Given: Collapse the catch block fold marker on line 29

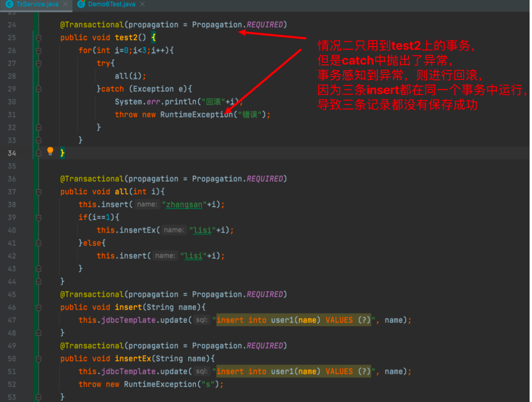Looking at the screenshot, I should 38,89.
